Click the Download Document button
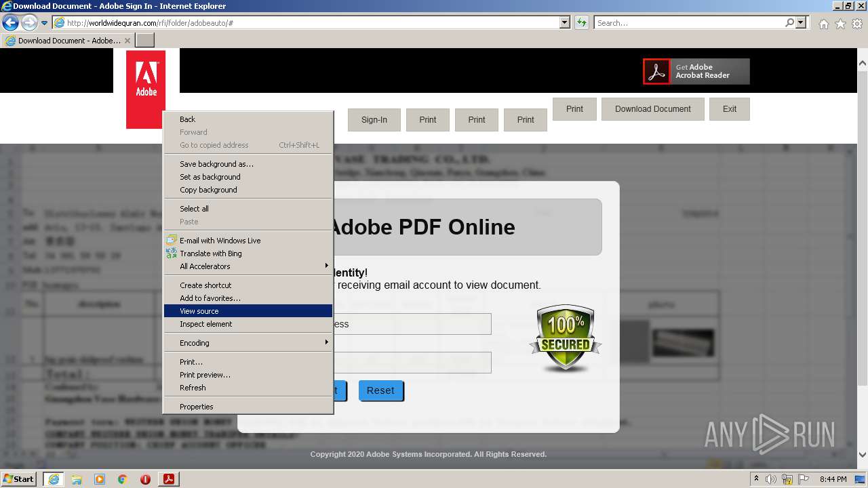 653,109
